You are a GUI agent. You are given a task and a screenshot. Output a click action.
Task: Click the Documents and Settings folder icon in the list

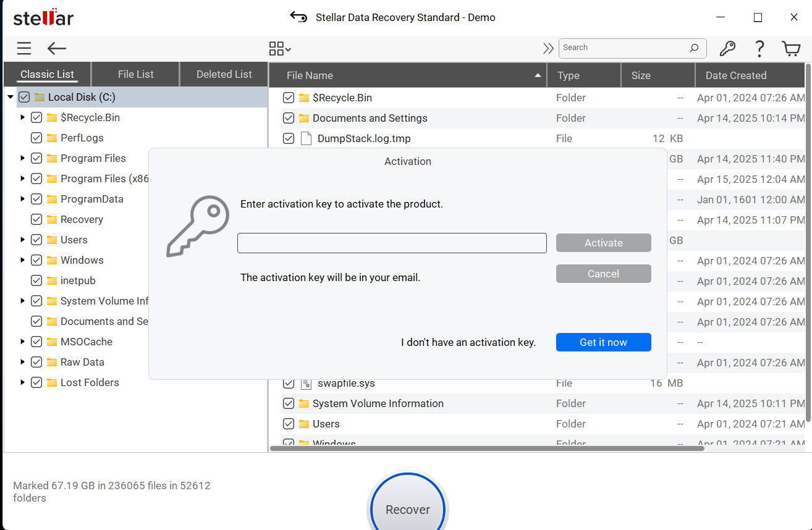coord(303,118)
